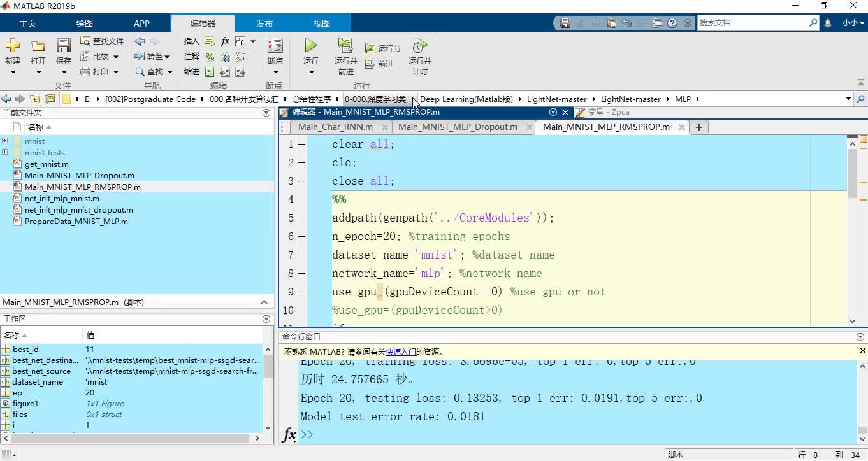Open the Breakpoints (断点) dropdown arrow
This screenshot has height=461, width=868.
[275, 72]
